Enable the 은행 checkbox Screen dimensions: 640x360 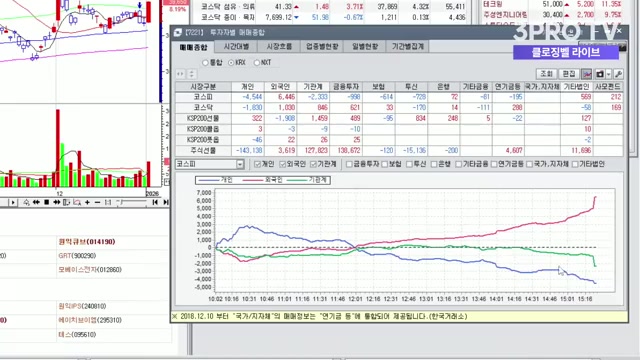[435, 164]
